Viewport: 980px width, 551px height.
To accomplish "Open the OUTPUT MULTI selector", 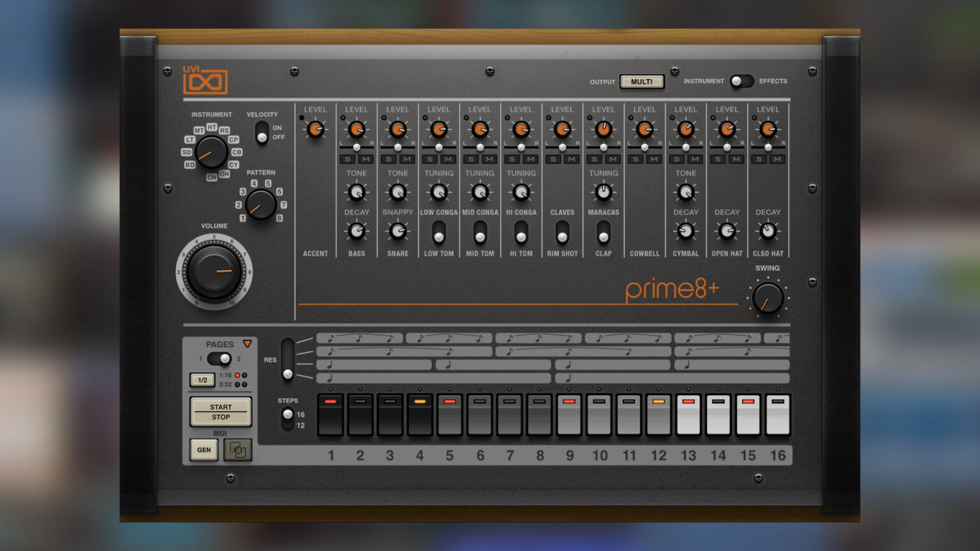I will 641,82.
